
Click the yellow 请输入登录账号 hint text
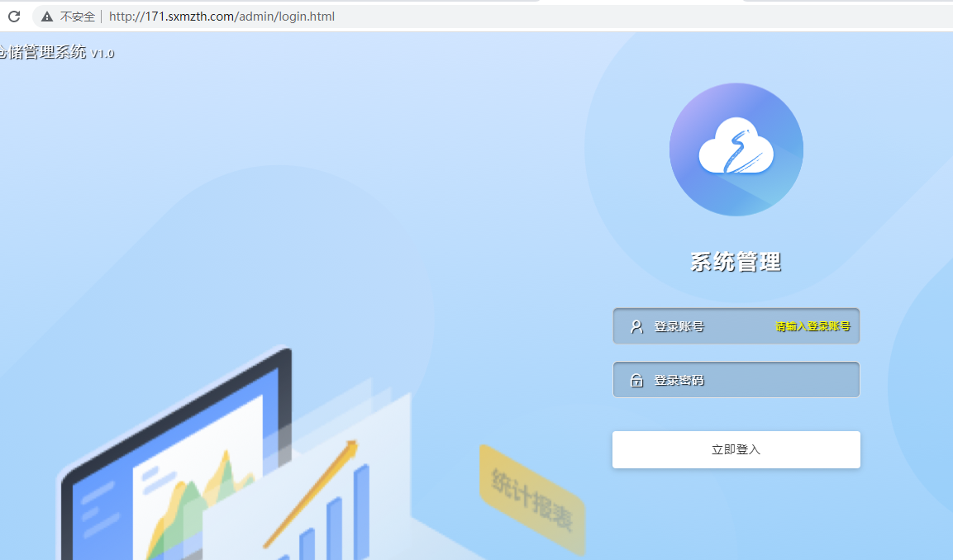tap(814, 325)
